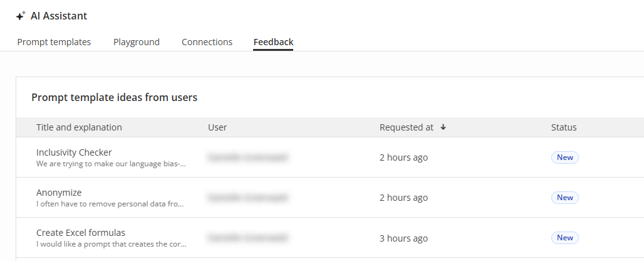644x261 pixels.
Task: Switch to the Playground tab
Action: coord(137,42)
